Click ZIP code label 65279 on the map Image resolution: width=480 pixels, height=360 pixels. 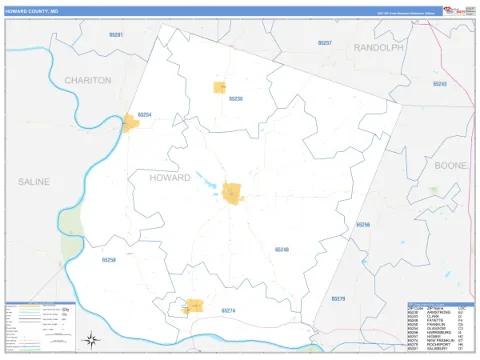[x=338, y=299]
